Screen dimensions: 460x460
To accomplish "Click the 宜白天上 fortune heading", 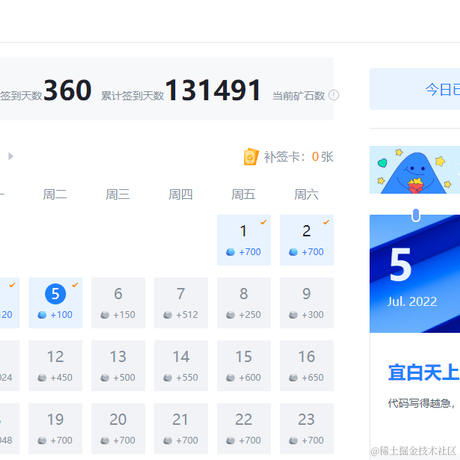I will 424,373.
